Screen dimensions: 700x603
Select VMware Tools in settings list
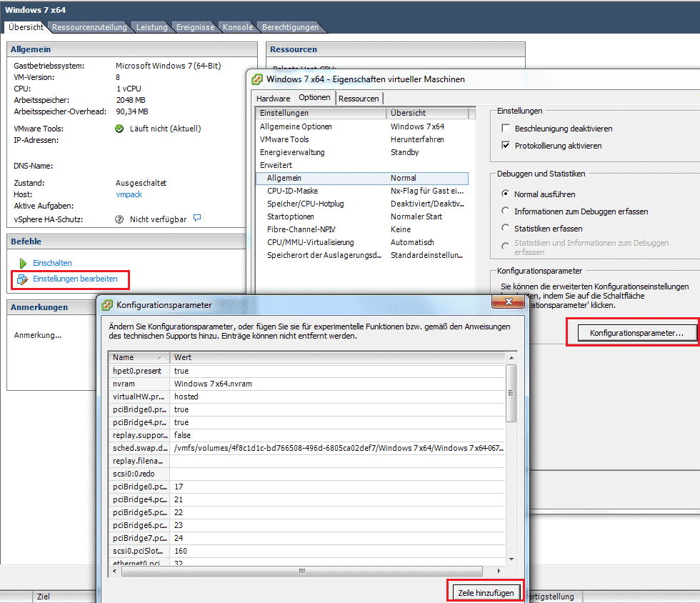[362, 139]
